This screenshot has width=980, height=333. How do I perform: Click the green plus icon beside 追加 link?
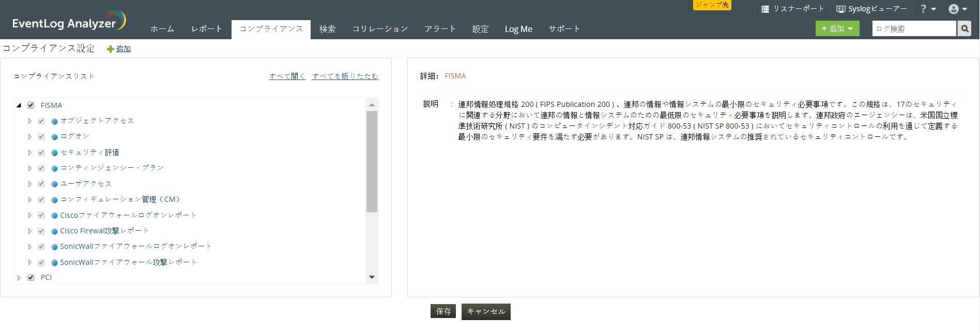pyautogui.click(x=110, y=49)
